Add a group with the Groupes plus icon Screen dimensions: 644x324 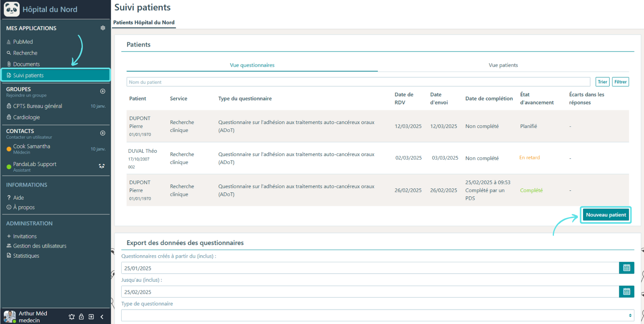(x=103, y=91)
